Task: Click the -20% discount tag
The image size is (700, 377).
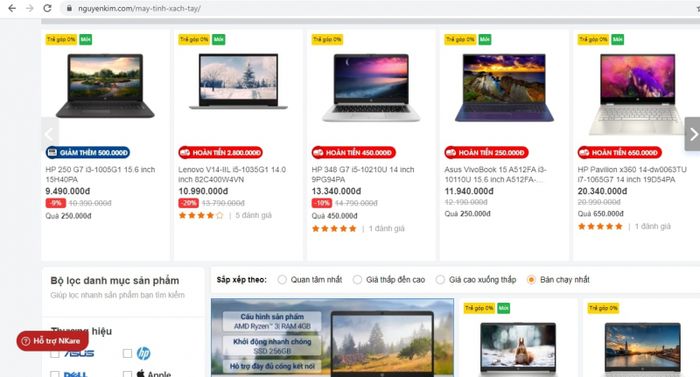Action: pyautogui.click(x=188, y=203)
